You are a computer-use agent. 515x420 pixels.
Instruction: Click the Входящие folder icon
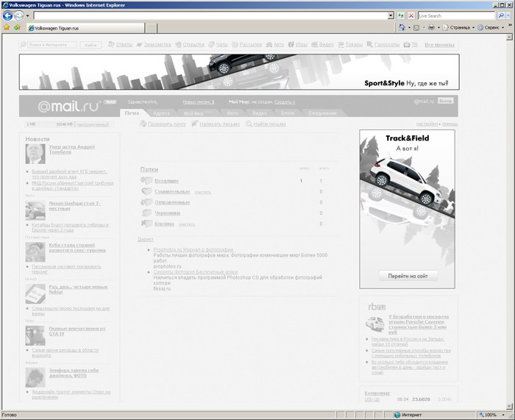tap(146, 180)
